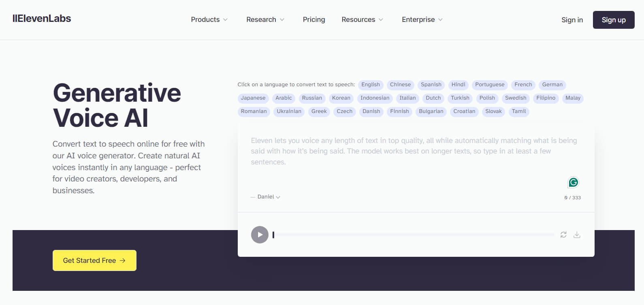Switch language to Ukrainian

click(x=289, y=111)
